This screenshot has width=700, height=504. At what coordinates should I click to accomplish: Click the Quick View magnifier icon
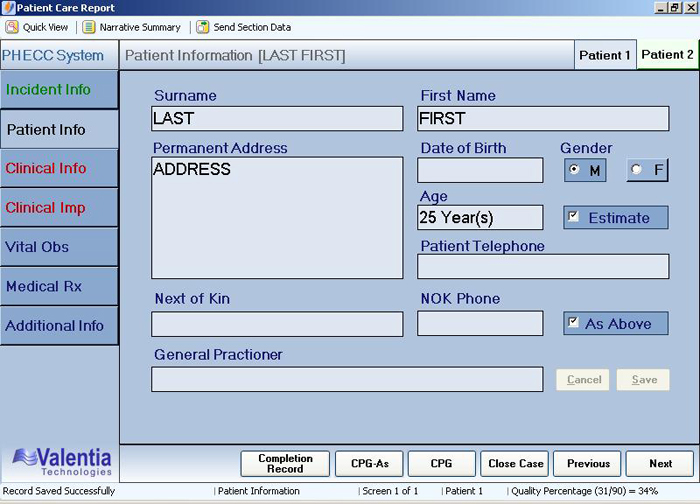tap(12, 27)
